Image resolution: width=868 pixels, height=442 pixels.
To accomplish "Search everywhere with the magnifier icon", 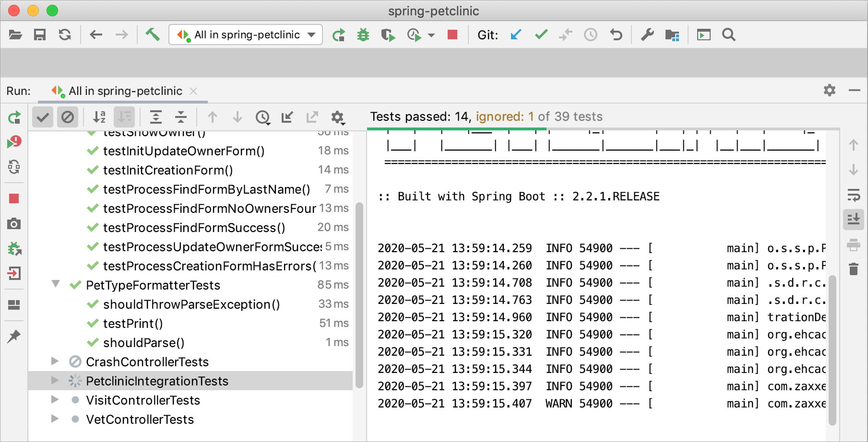I will [x=728, y=35].
